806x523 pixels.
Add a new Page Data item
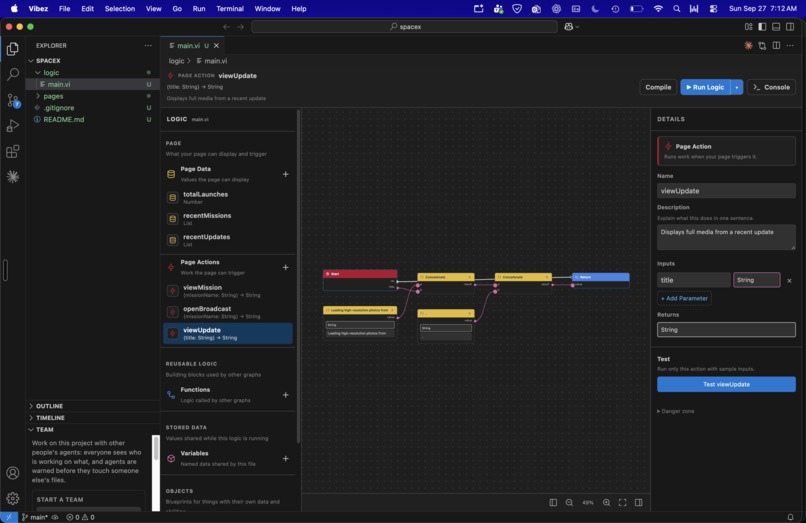[x=285, y=174]
